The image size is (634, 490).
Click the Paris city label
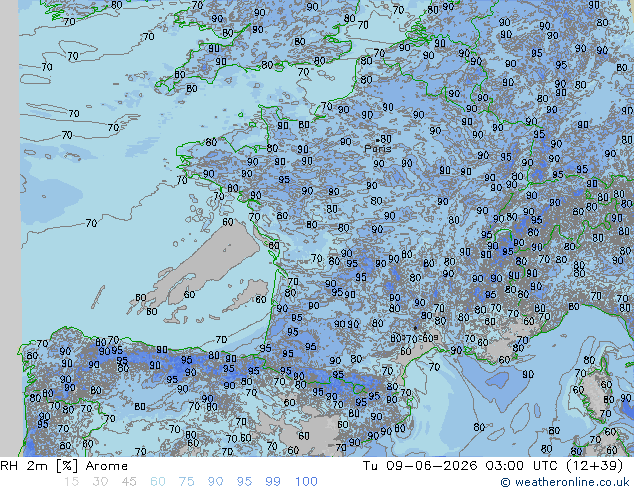tap(378, 148)
